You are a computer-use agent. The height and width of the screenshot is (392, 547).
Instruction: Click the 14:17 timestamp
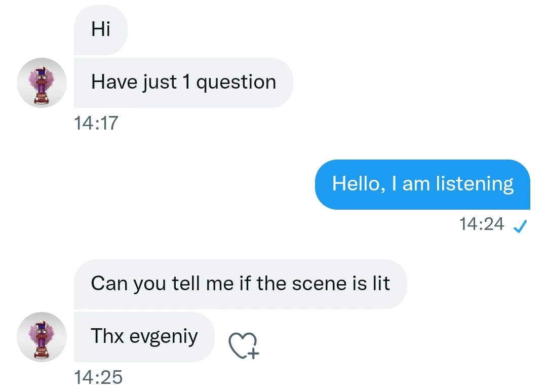[x=96, y=123]
